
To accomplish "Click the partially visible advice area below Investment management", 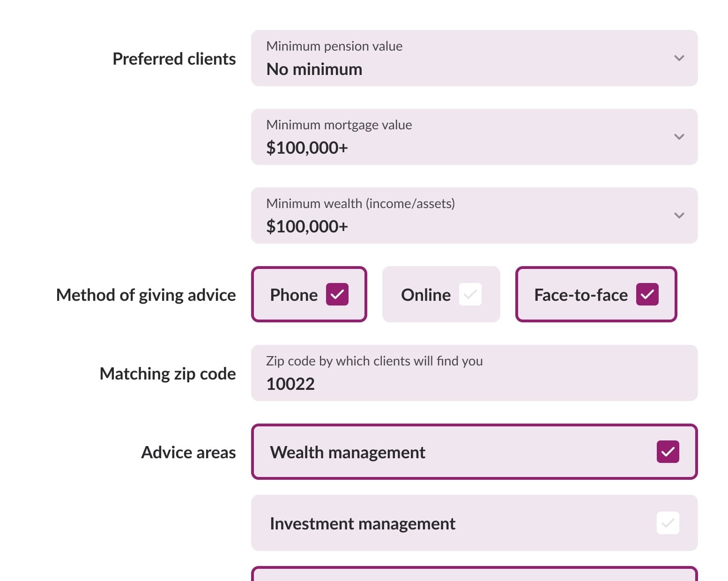I will [x=474, y=575].
